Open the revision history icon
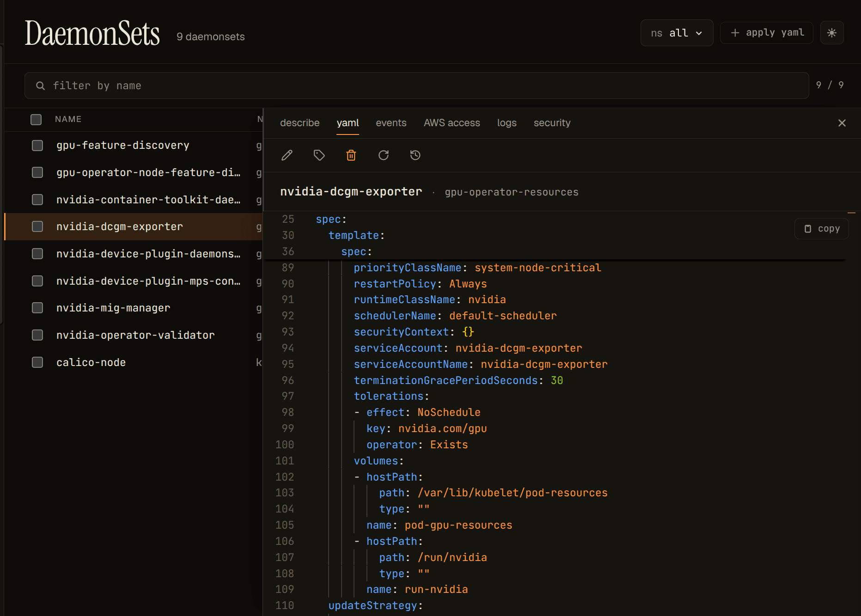The image size is (861, 616). point(415,155)
